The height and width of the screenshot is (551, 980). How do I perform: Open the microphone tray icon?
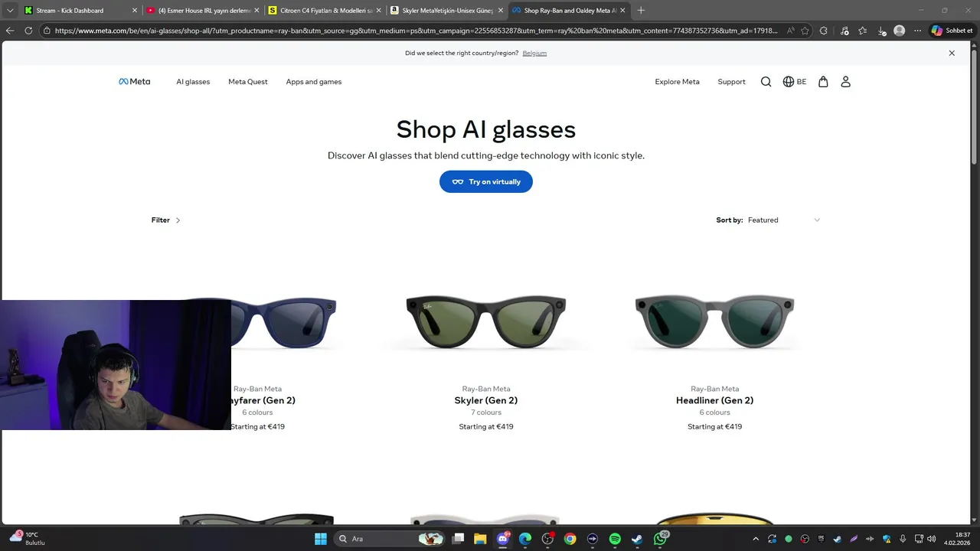click(903, 539)
